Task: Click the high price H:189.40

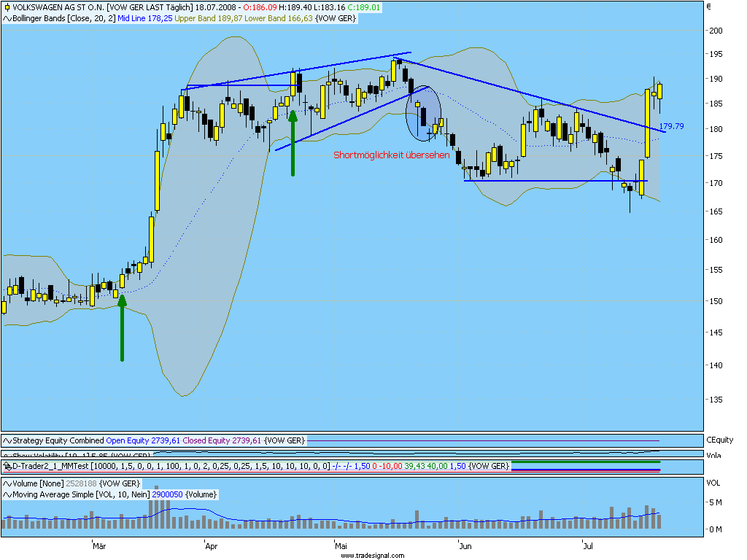Action: click(295, 7)
